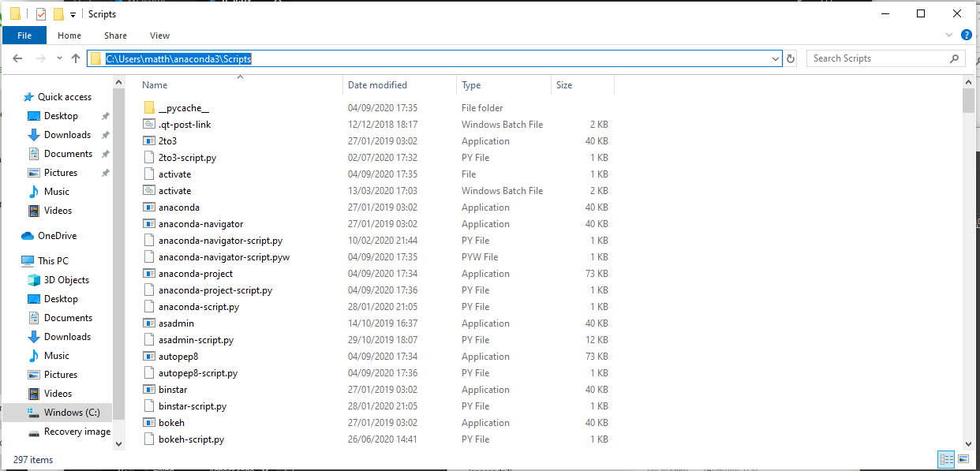980x471 pixels.
Task: Switch to the Home ribbon tab
Action: click(x=69, y=36)
